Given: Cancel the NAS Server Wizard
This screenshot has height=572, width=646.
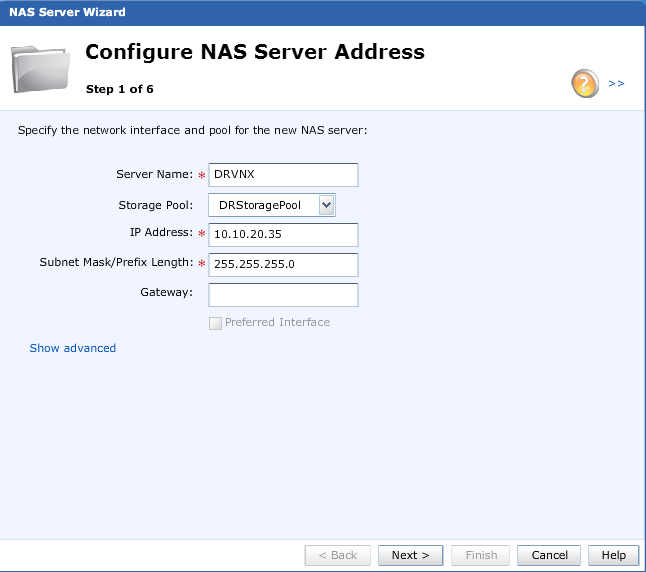Looking at the screenshot, I should point(549,555).
